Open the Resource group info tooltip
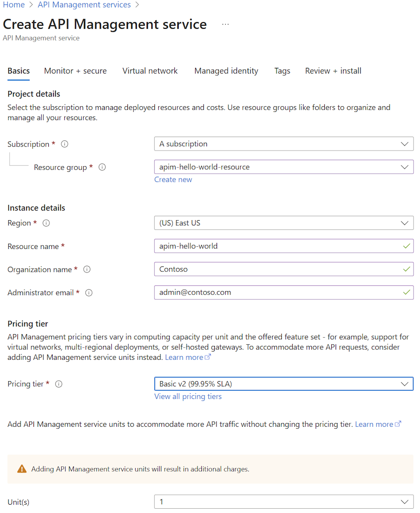The height and width of the screenshot is (513, 420). [102, 167]
